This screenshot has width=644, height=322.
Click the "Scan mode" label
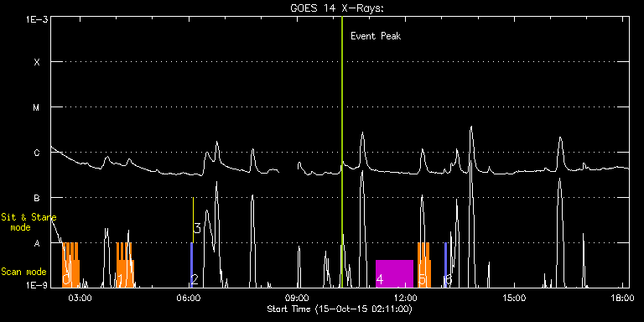tap(23, 272)
